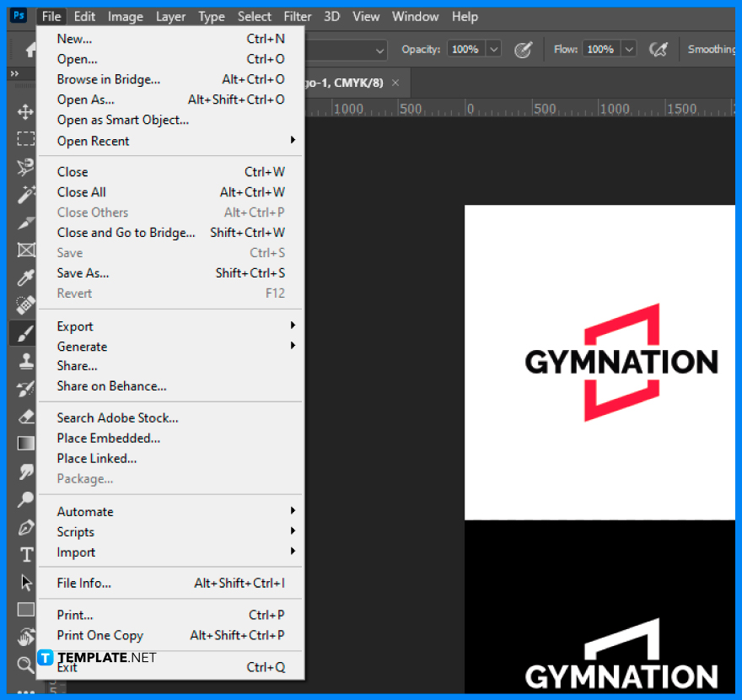Choose Open Recent from File menu
Screen dimensions: 742x700
(x=93, y=141)
